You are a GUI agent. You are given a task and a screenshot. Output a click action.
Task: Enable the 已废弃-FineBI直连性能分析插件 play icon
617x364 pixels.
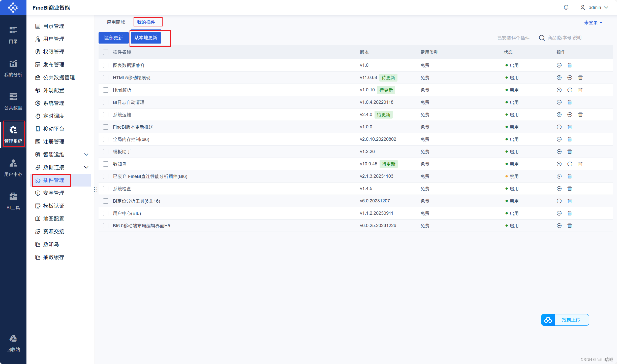point(559,176)
